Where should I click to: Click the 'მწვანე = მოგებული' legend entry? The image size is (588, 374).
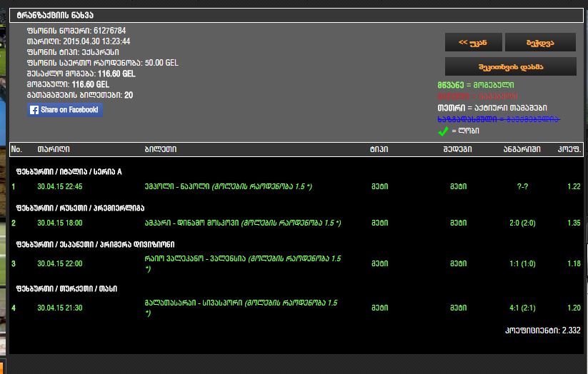(x=476, y=85)
